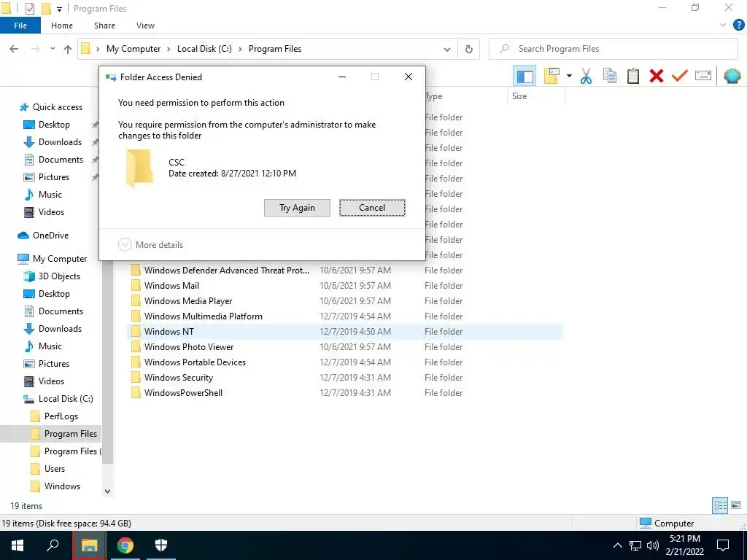Toggle the navigation pane toolbar icon
The height and width of the screenshot is (560, 747).
pos(525,76)
